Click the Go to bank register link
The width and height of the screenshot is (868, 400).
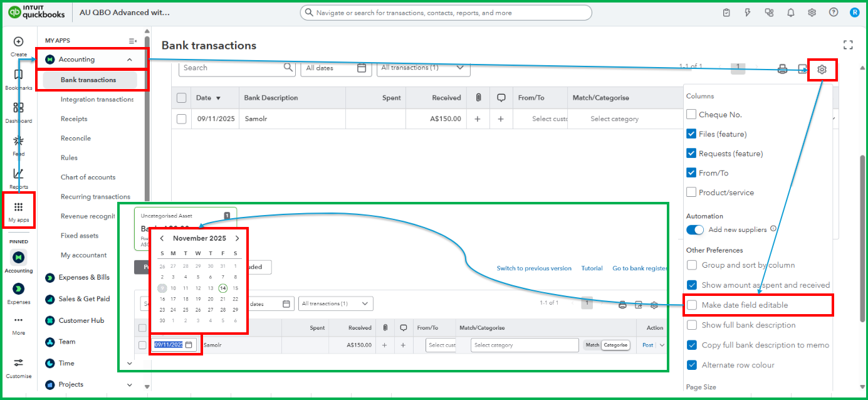pyautogui.click(x=640, y=268)
